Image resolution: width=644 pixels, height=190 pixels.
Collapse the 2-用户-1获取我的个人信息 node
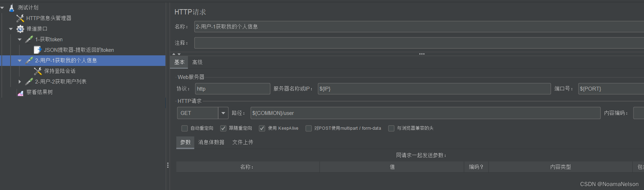point(20,61)
